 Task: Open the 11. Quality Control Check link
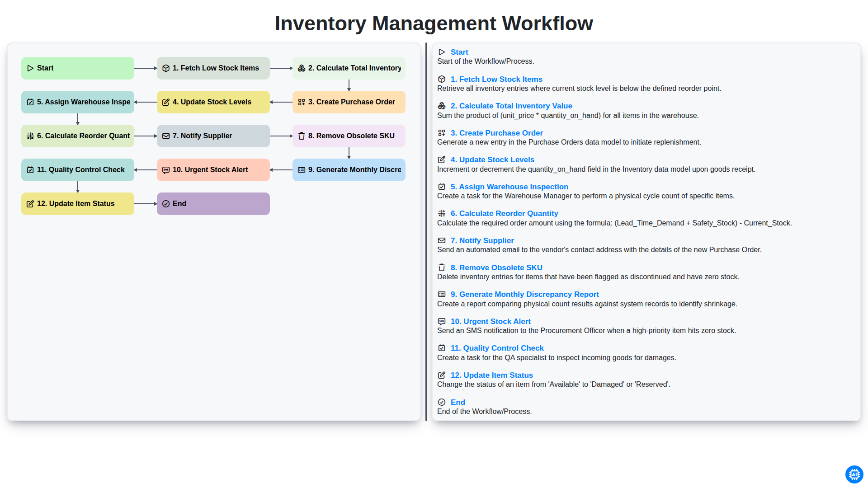tap(497, 348)
